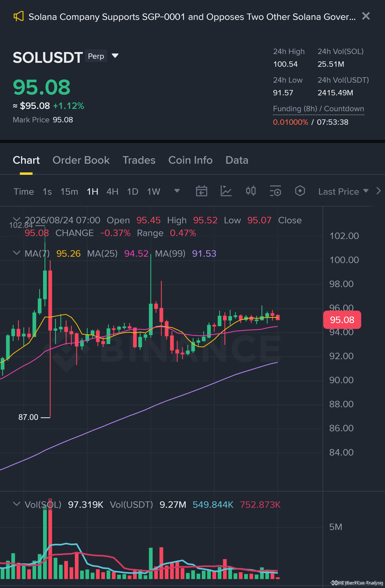Switch to the Chart tab

click(26, 160)
